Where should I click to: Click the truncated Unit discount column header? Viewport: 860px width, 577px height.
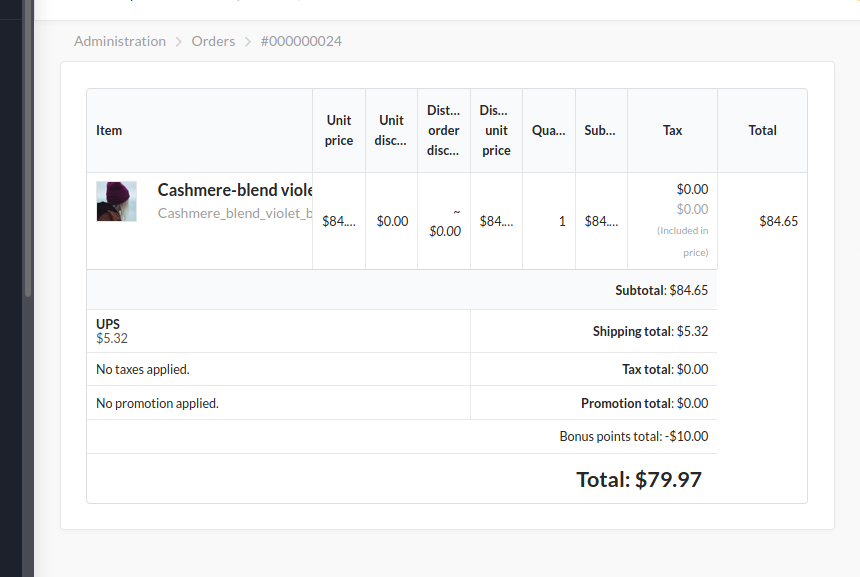[391, 130]
